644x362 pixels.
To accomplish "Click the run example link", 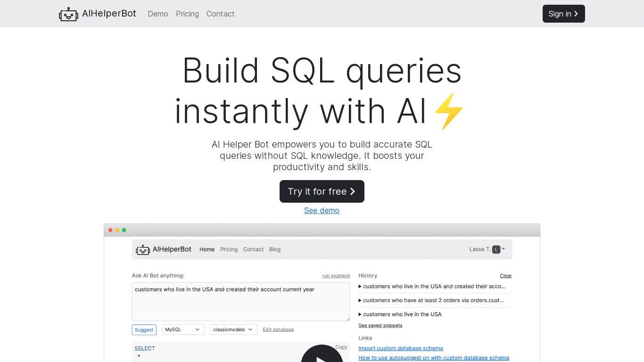I will 336,276.
